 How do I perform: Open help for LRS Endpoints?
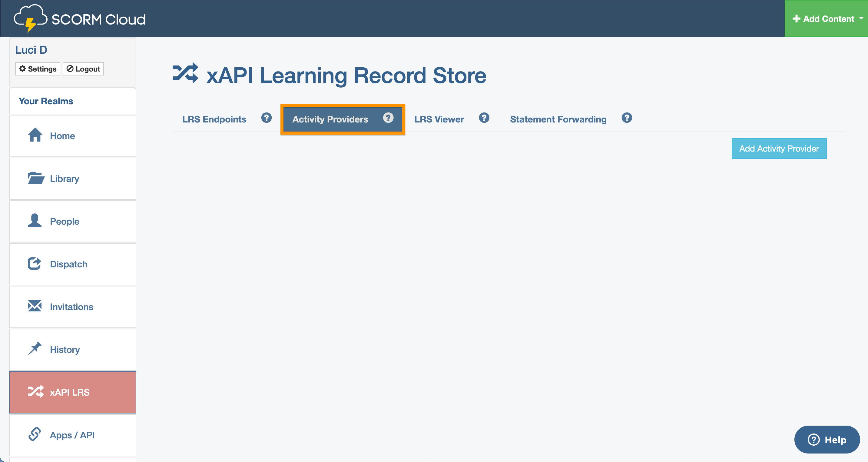(x=267, y=118)
